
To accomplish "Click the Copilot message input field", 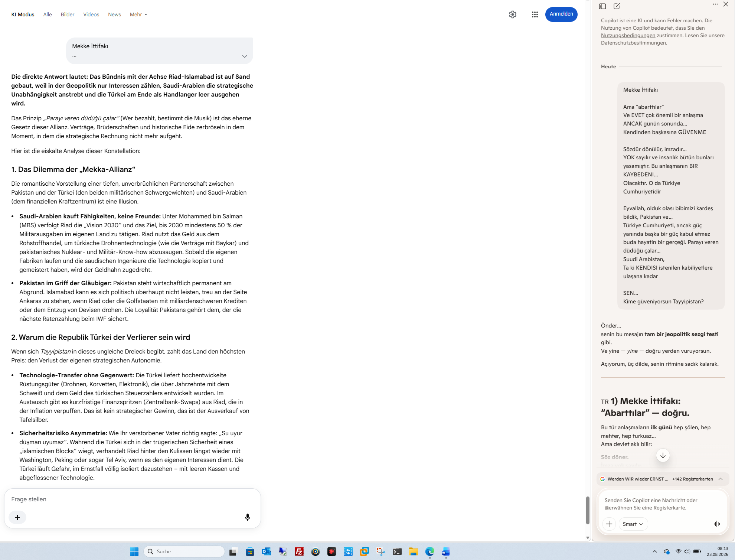I will 662,504.
